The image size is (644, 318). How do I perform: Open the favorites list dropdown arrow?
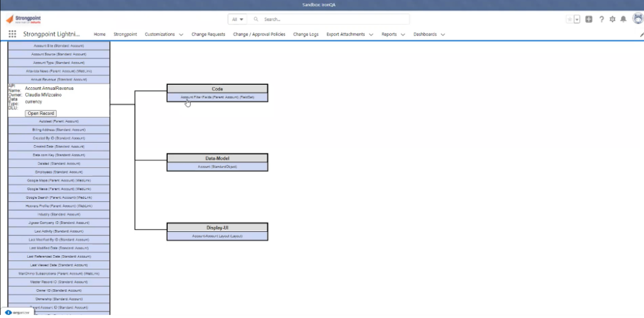click(577, 19)
